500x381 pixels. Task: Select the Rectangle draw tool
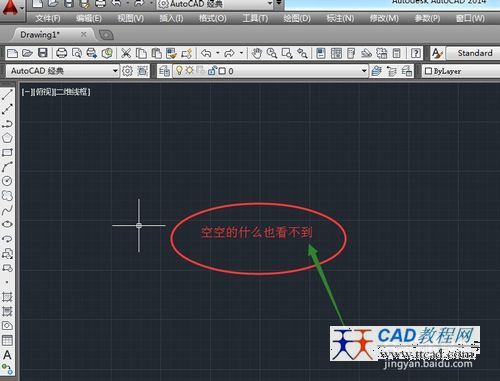(x=7, y=153)
